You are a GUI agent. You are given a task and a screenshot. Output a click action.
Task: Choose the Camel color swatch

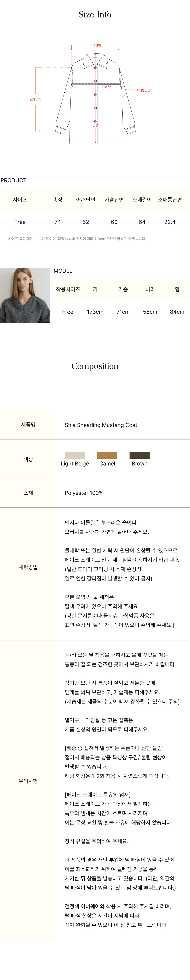point(107,455)
